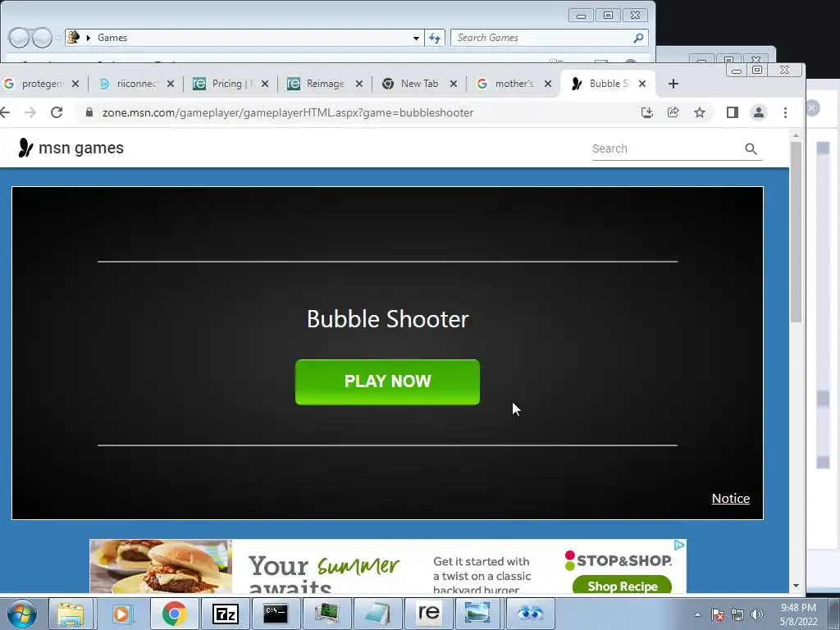The image size is (840, 630).
Task: Click the Chrome forward arrow
Action: (30, 112)
